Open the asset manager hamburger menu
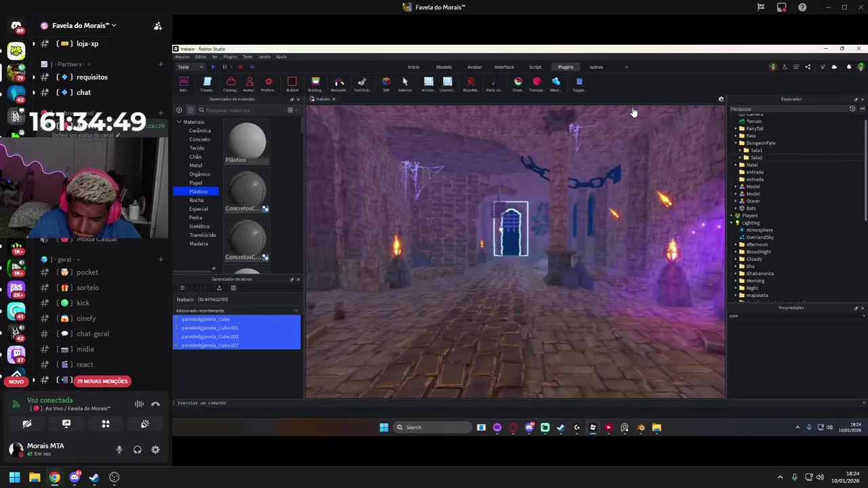This screenshot has width=868, height=488. point(182,288)
